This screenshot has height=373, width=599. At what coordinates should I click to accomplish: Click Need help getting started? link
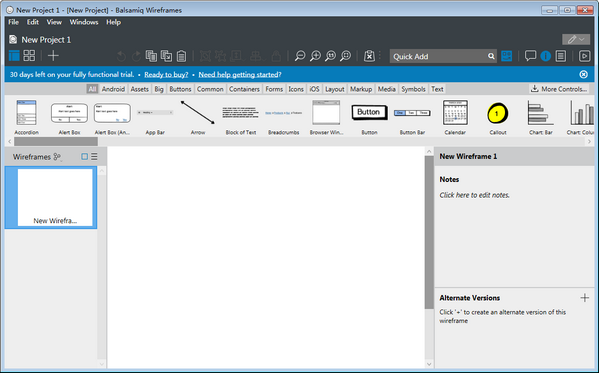pos(240,75)
